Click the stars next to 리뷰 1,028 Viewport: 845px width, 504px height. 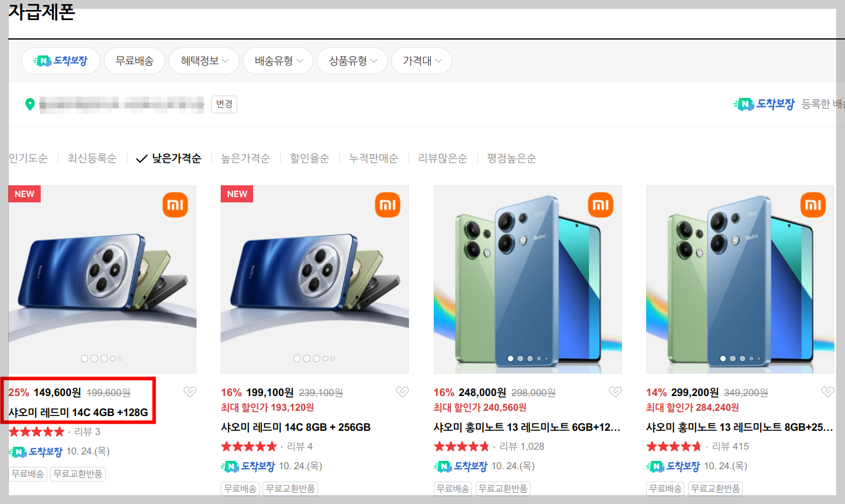pyautogui.click(x=461, y=446)
